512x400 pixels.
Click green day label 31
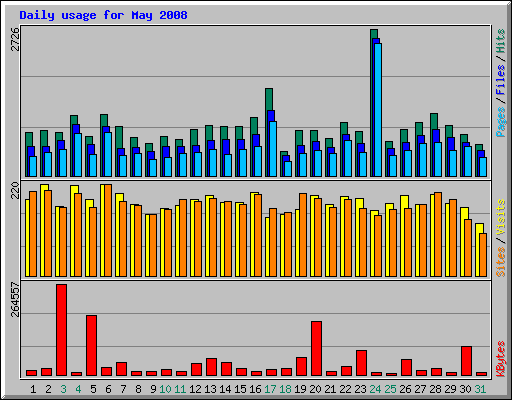tap(480, 389)
